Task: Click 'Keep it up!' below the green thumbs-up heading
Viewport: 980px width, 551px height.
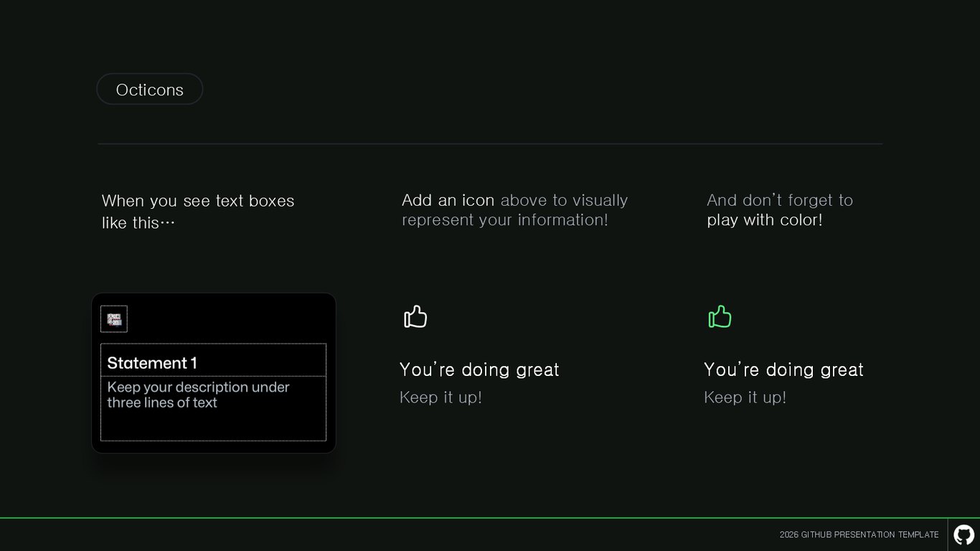Action: [x=745, y=397]
